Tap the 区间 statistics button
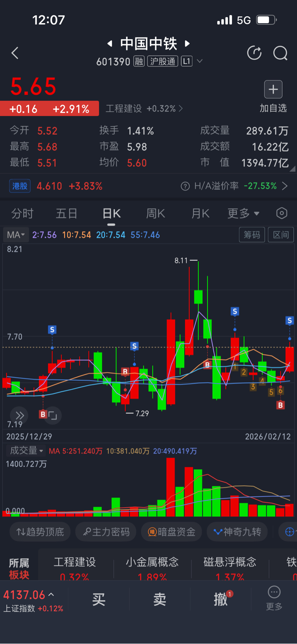 pos(281,235)
